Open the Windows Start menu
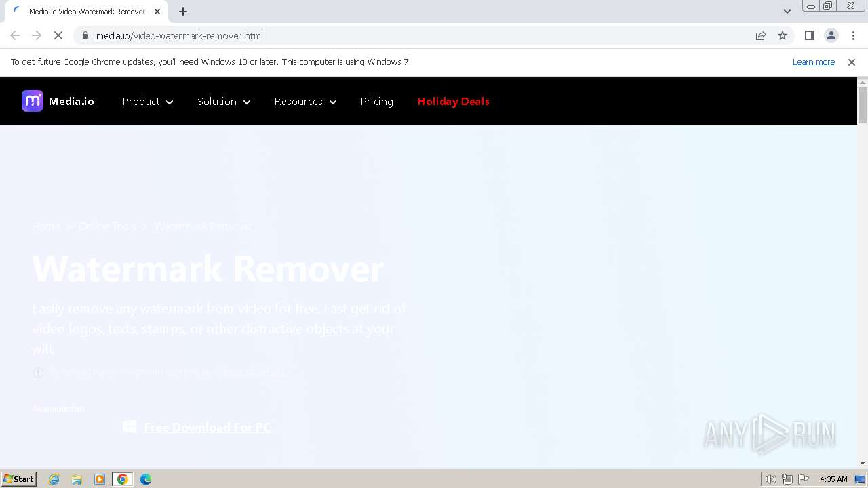This screenshot has width=868, height=488. click(x=19, y=479)
